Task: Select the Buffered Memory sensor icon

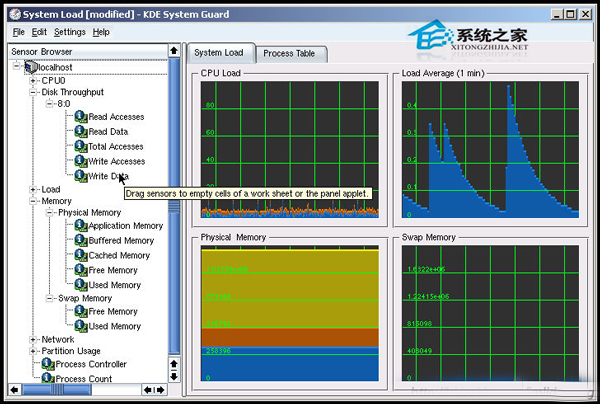Action: (x=81, y=241)
